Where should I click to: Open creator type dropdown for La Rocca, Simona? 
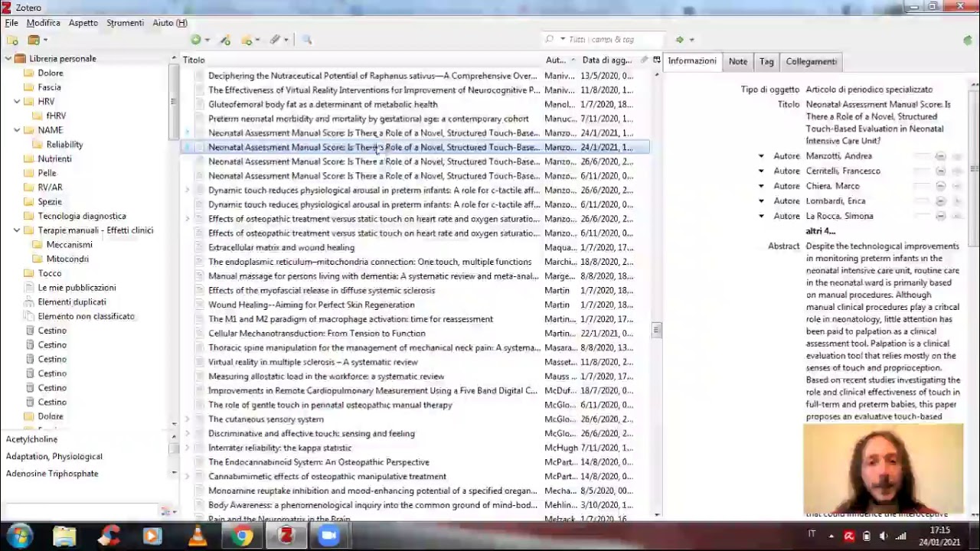[x=761, y=216]
